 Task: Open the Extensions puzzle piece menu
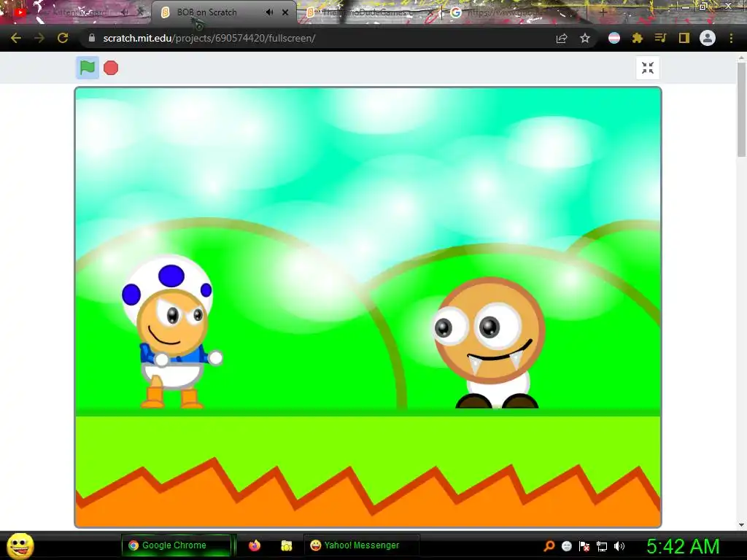pyautogui.click(x=638, y=38)
